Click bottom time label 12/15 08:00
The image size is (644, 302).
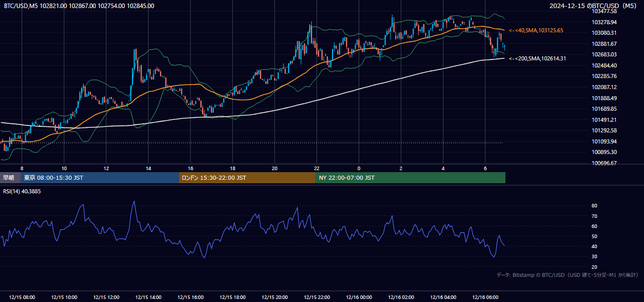tap(22, 297)
